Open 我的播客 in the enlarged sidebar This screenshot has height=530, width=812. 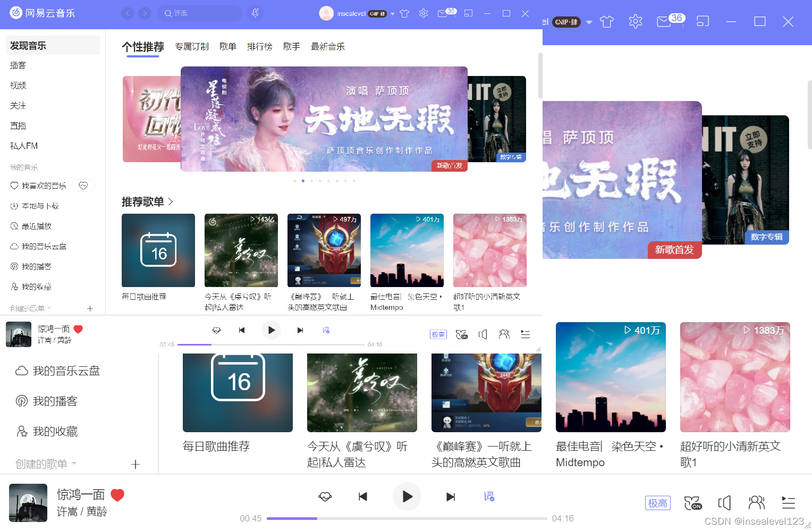click(47, 401)
